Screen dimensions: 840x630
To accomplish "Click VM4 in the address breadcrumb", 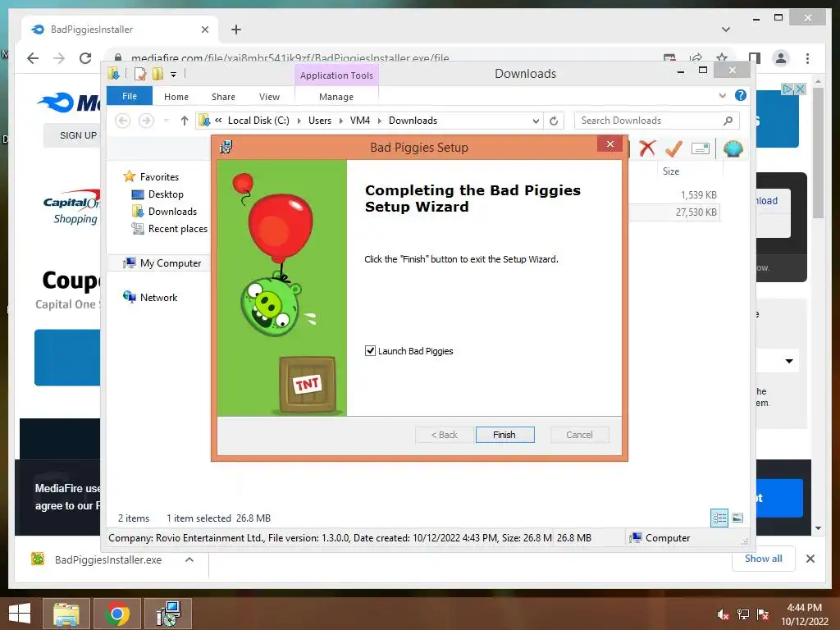I will coord(360,121).
